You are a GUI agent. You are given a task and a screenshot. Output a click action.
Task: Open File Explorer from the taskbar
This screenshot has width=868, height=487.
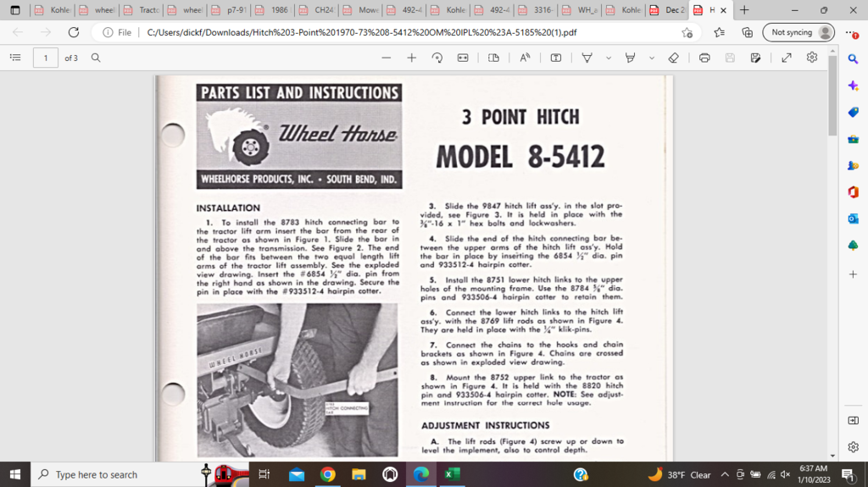(359, 474)
